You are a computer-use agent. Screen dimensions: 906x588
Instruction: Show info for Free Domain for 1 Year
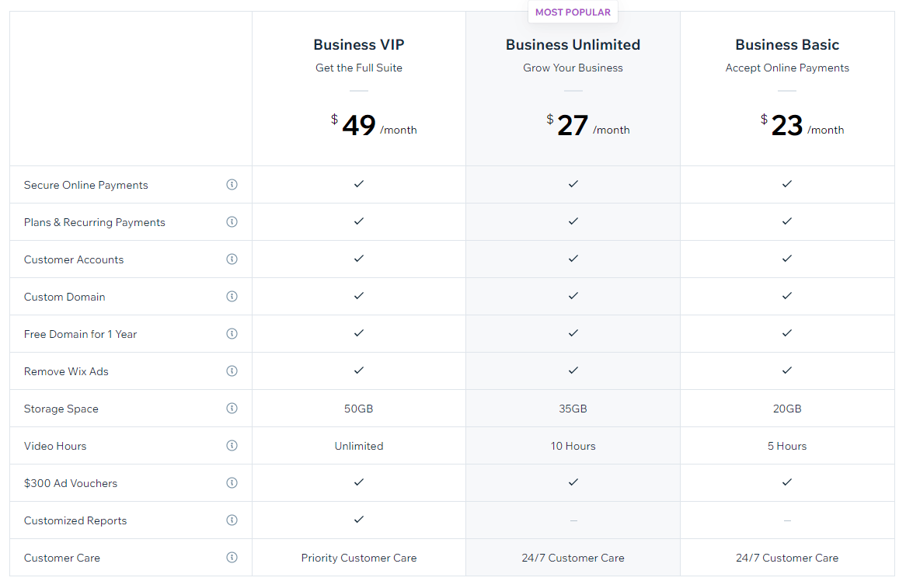coord(232,334)
